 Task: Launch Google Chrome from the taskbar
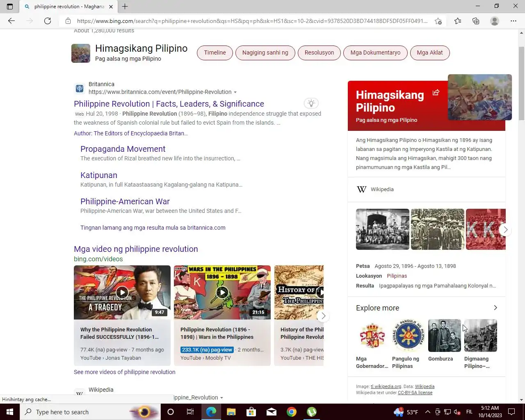pyautogui.click(x=292, y=412)
